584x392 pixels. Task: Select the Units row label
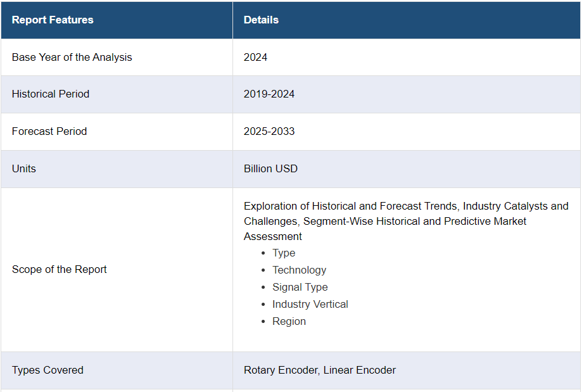coord(24,168)
